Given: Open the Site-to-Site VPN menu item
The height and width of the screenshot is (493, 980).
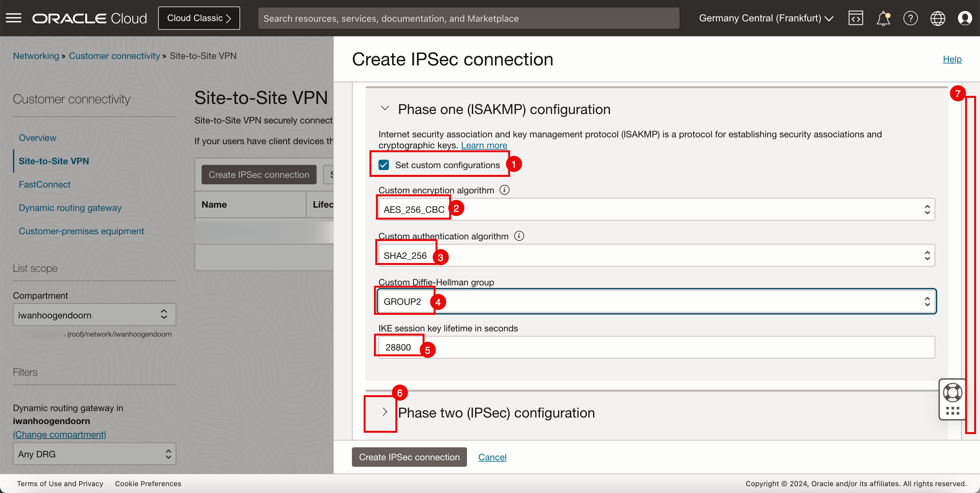Looking at the screenshot, I should [x=54, y=161].
